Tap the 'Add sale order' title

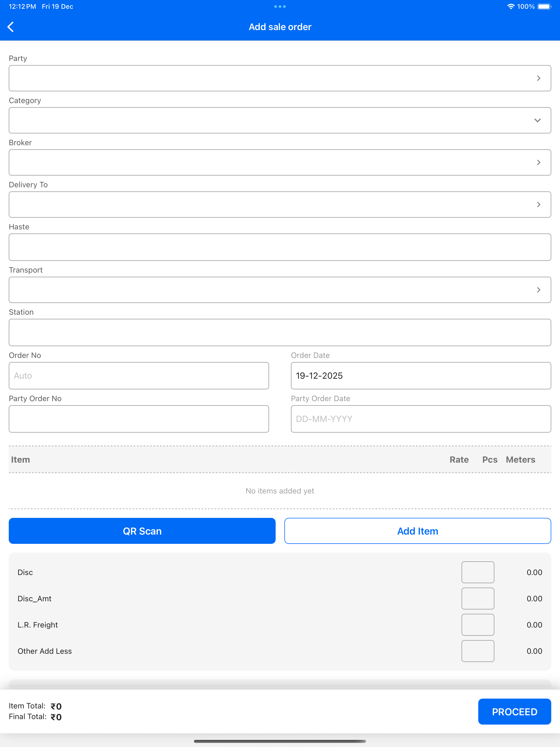tap(280, 27)
